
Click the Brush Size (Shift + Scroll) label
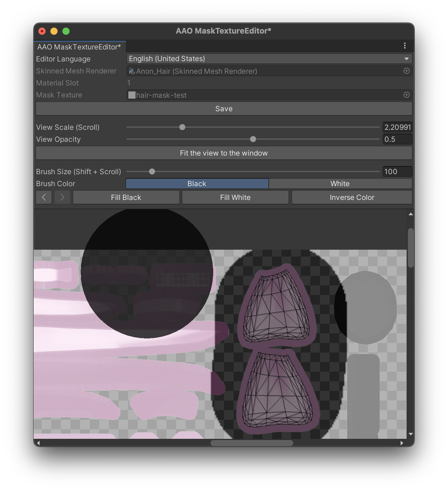click(x=79, y=172)
